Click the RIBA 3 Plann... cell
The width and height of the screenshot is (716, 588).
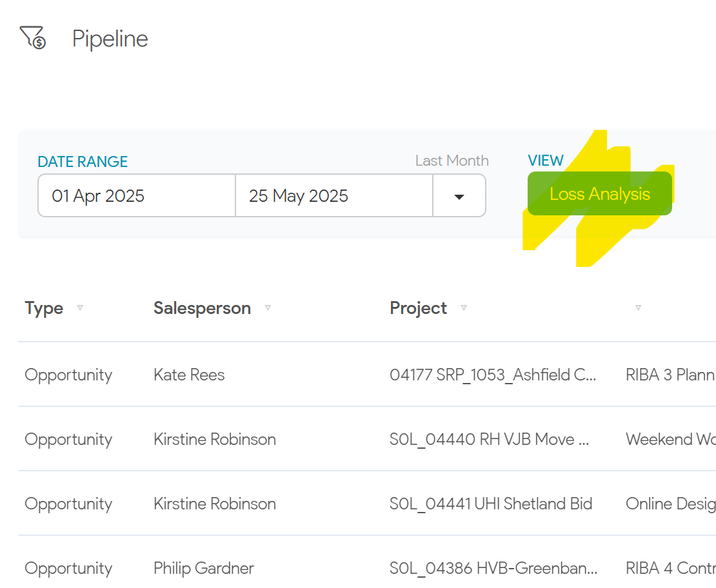[670, 375]
